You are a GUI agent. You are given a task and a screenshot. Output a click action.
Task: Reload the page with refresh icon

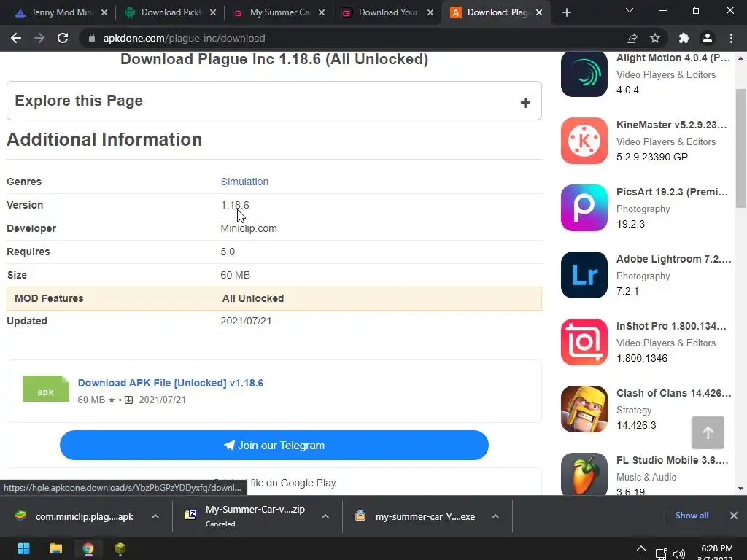click(x=63, y=38)
